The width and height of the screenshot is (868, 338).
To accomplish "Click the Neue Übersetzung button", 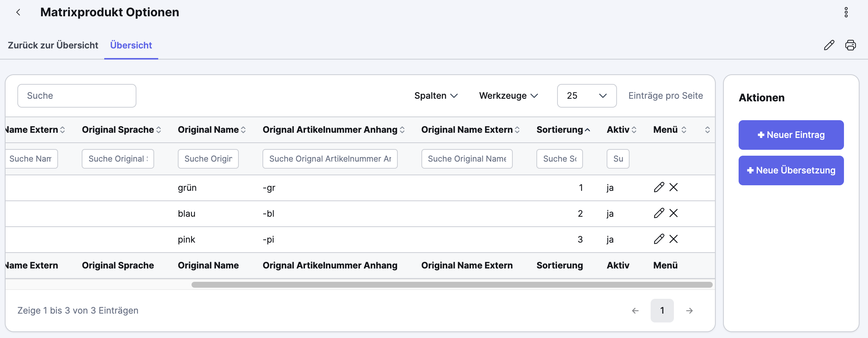I will tap(791, 170).
